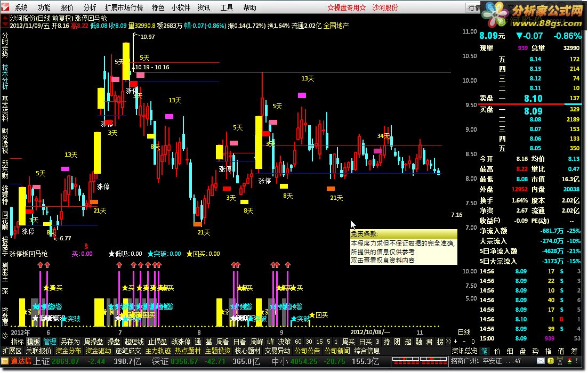Zoom out chart with the − button
Screen dimensions: 588x373
(464, 342)
